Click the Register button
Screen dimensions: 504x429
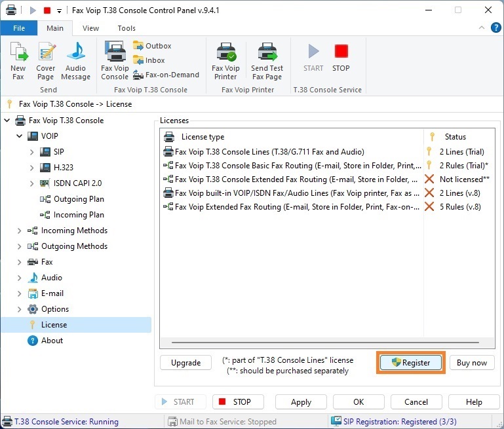coord(411,363)
